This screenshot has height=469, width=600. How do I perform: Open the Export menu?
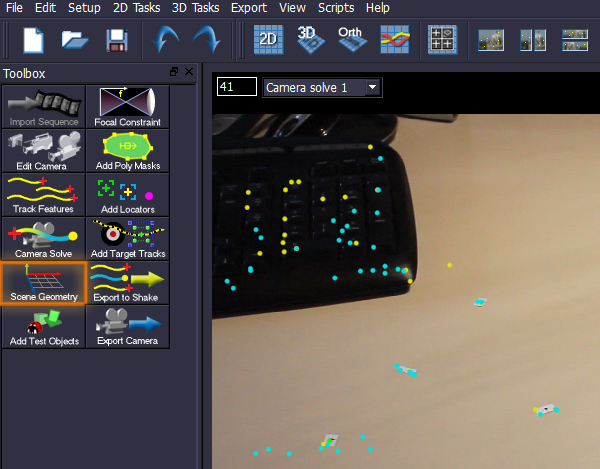(249, 8)
